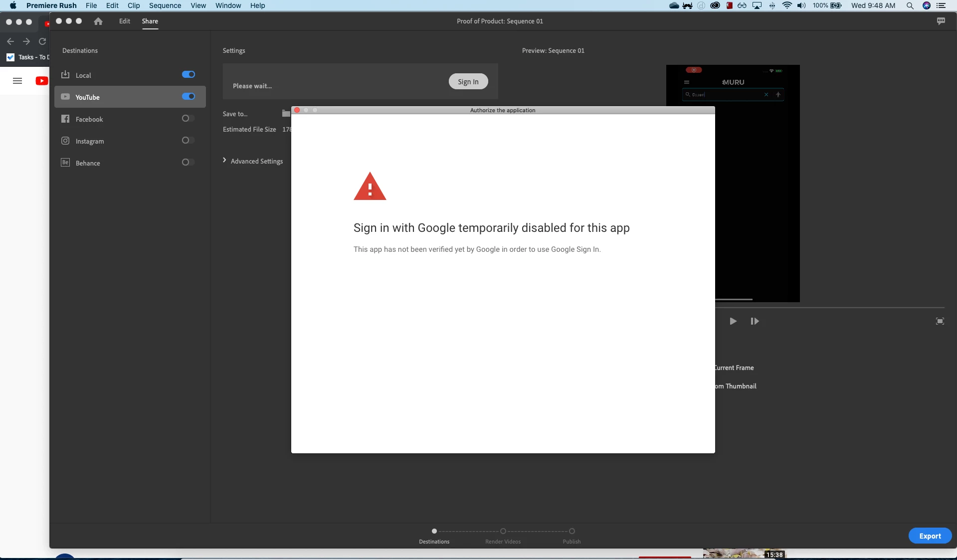Click the Render Videos progress step
Viewport: 957px width, 560px height.
[503, 536]
